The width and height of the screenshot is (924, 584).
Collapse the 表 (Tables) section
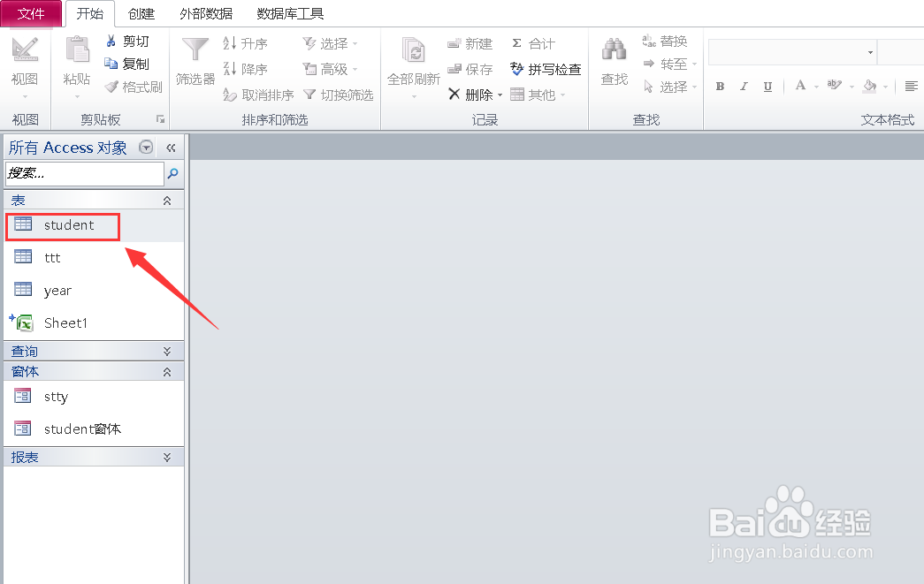pyautogui.click(x=166, y=200)
